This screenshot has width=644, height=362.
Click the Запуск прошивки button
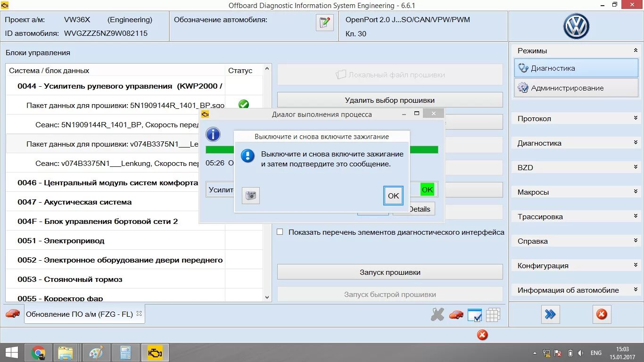[390, 272]
